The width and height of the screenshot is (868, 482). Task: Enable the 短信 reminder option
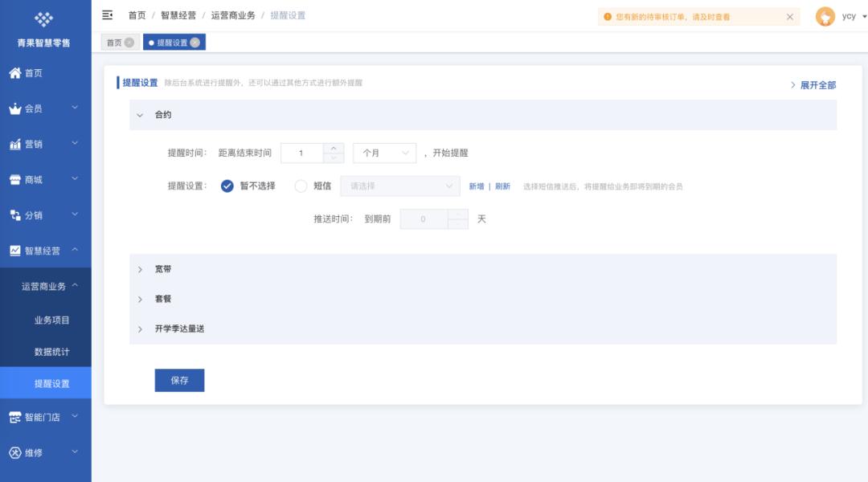[x=300, y=186]
